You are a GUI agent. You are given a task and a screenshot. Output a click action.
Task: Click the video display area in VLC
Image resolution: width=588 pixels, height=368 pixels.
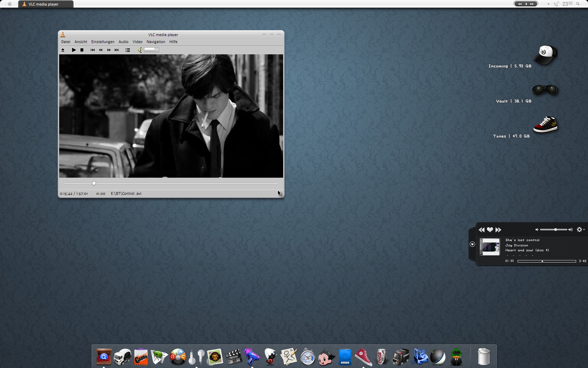[x=171, y=116]
